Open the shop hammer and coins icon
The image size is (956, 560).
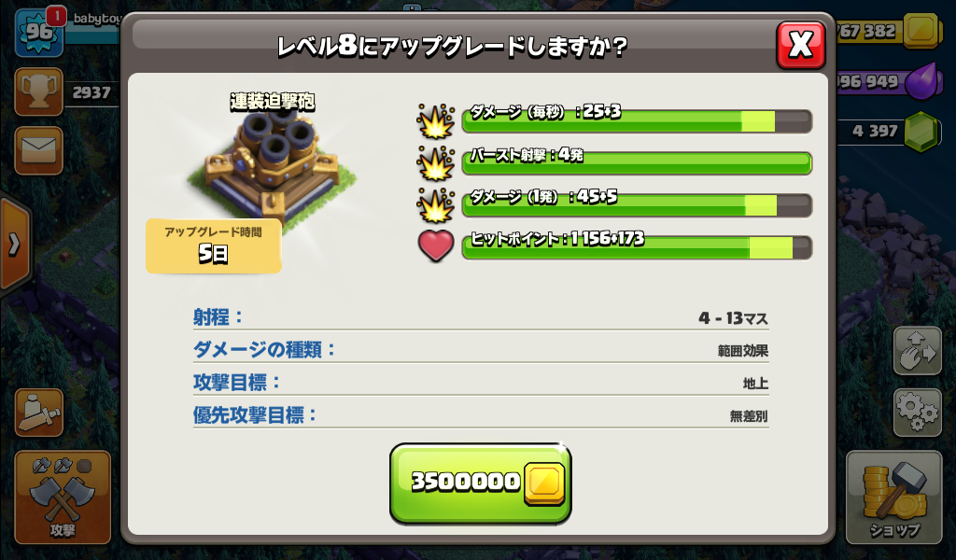[893, 497]
